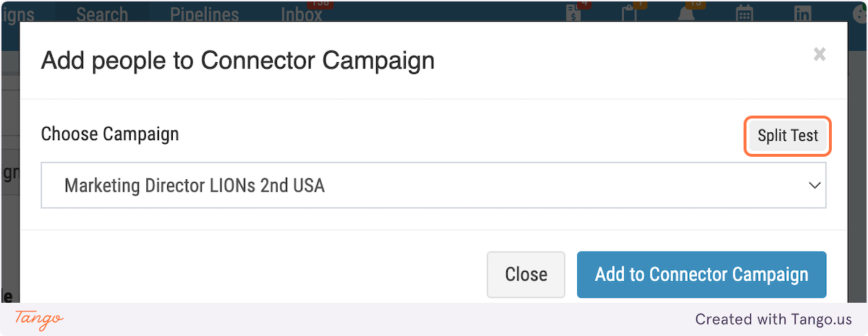The width and height of the screenshot is (868, 336).
Task: Go to the partially visible Campaigns tab
Action: [x=17, y=12]
